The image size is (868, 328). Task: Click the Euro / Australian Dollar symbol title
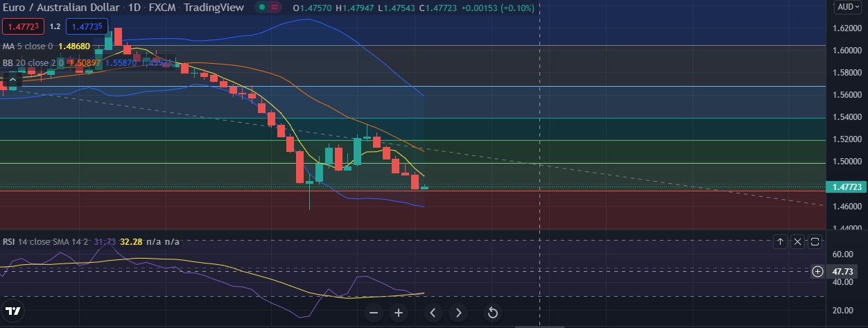[61, 8]
